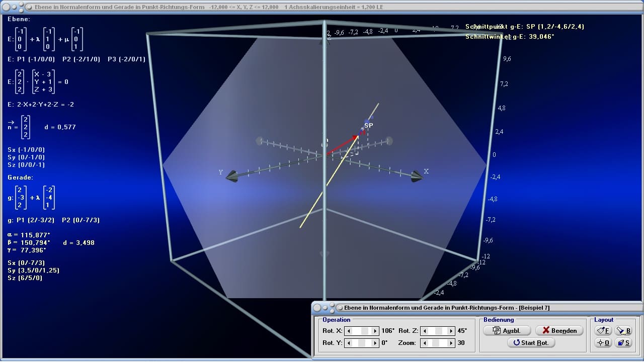Select the O layout crosshair icon
Image resolution: width=644 pixels, height=362 pixels.
pos(603,342)
